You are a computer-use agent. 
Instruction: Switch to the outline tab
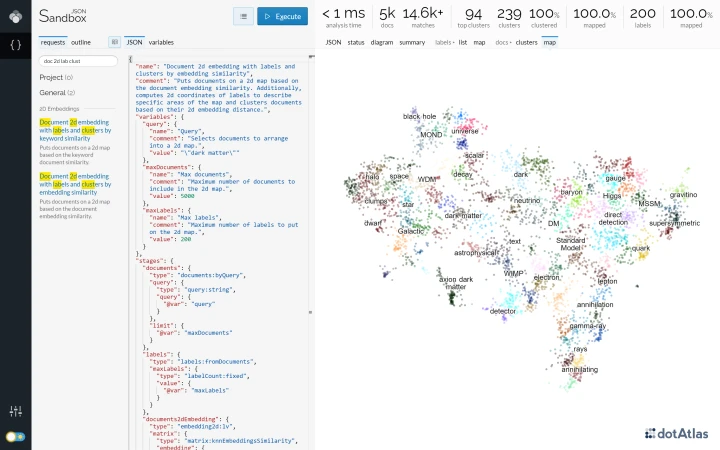81,42
